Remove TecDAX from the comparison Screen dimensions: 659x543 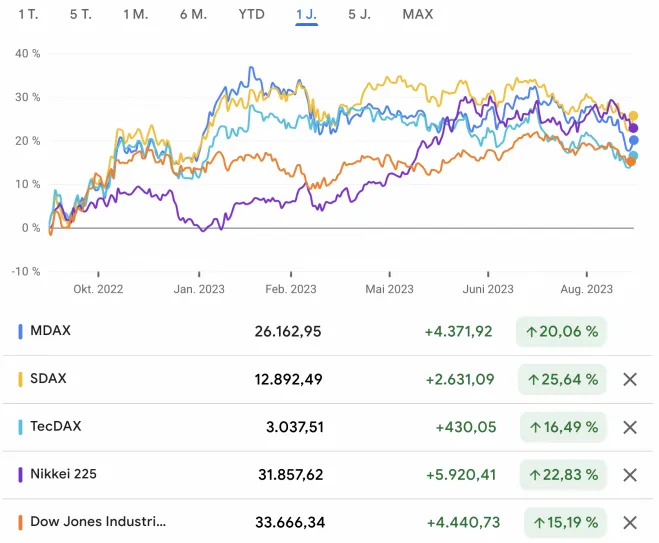pyautogui.click(x=630, y=427)
